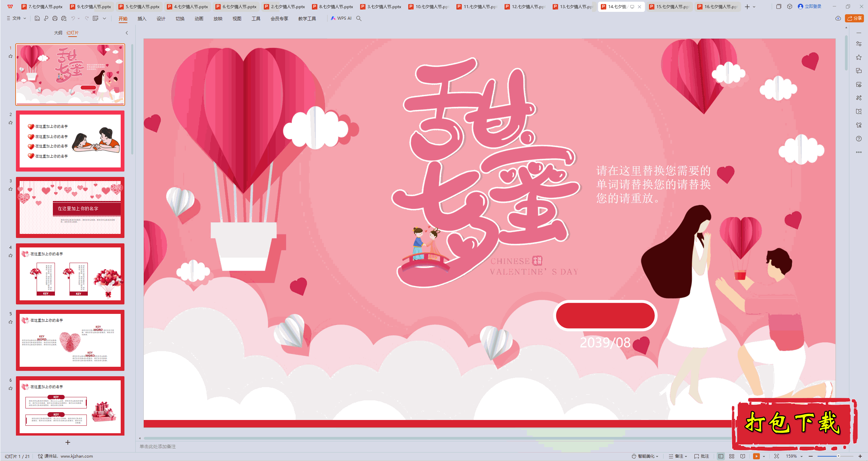Click the tools icon in right sidebar

pos(859,98)
